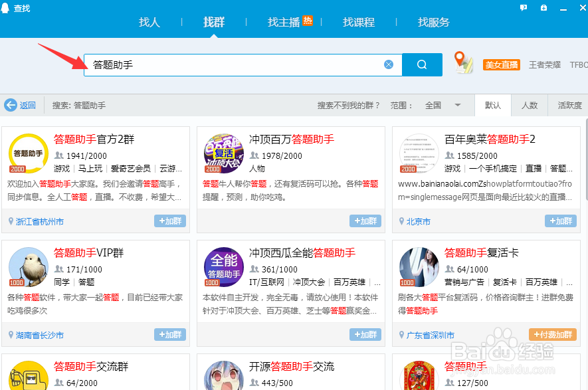Viewport: 588px width, 390px height.
Task: Click 同学 tag in VIP群 card
Action: point(62,282)
